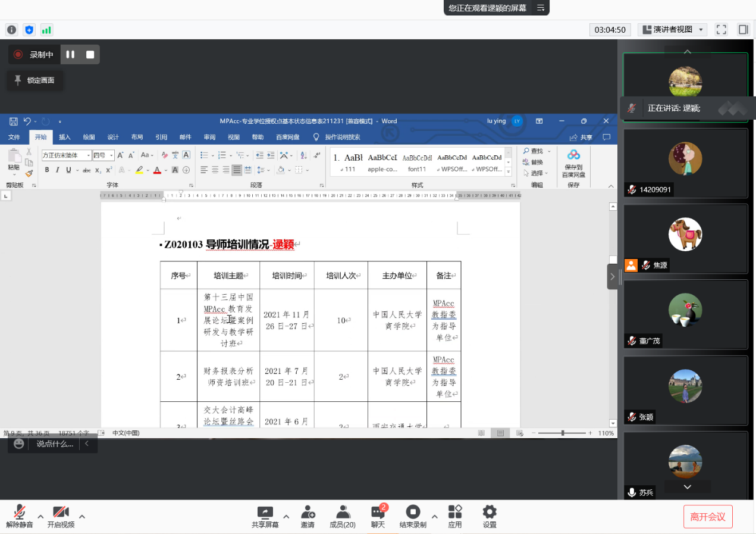Click the Format Painter icon
The image size is (756, 534).
[x=28, y=173]
